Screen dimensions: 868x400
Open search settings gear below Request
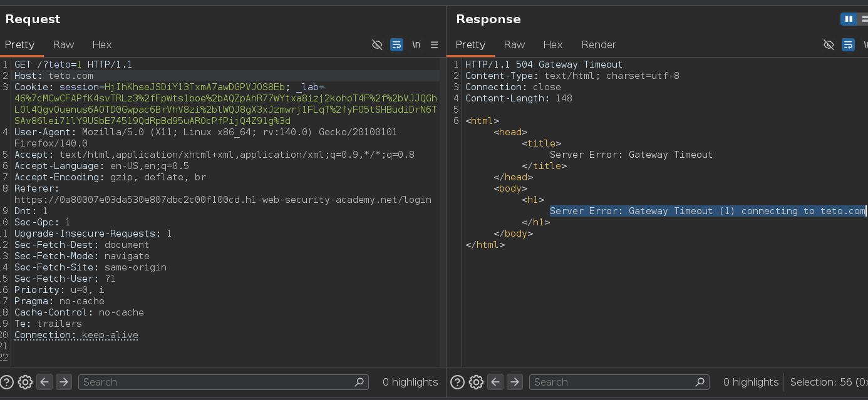25,382
